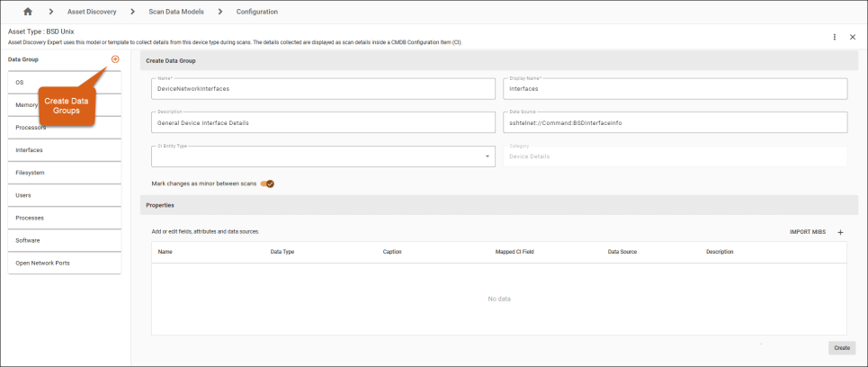868x367 pixels.
Task: Toggle Mark changes as minor between scans
Action: pyautogui.click(x=267, y=183)
